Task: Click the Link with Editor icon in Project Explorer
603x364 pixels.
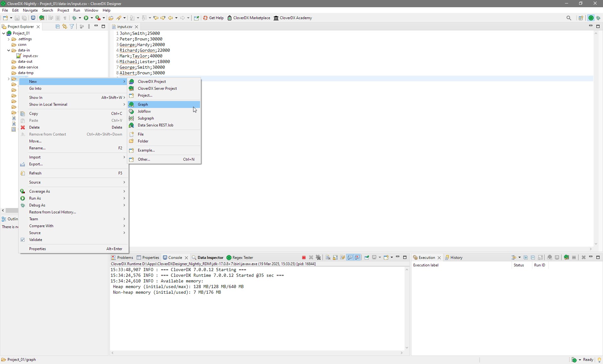Action: point(65,27)
